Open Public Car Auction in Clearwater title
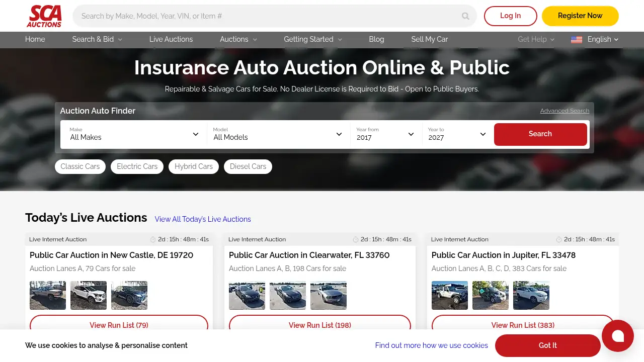The image size is (644, 362). [x=309, y=255]
